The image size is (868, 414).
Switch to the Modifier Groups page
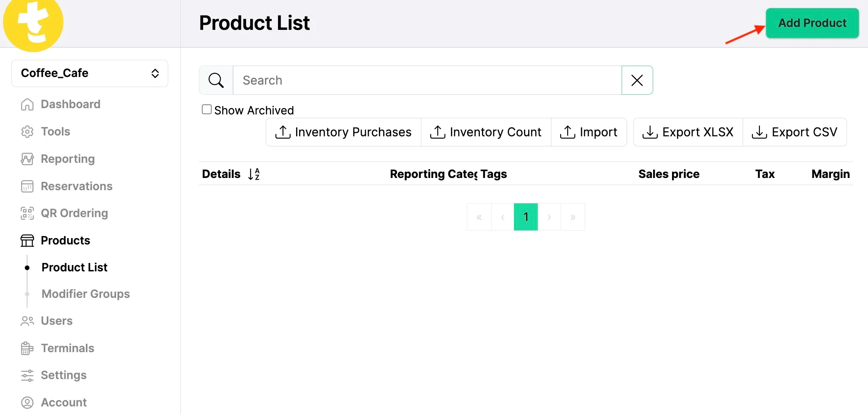coord(85,294)
